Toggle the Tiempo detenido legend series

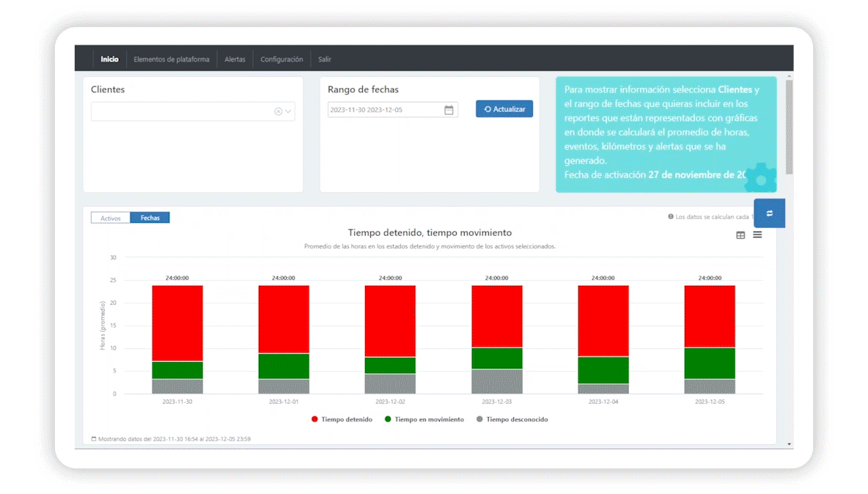pos(342,419)
